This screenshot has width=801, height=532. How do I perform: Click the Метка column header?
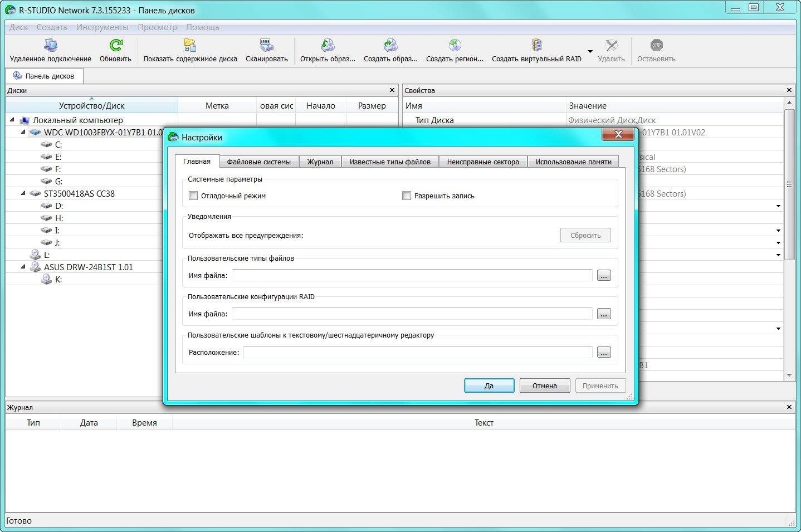(217, 106)
